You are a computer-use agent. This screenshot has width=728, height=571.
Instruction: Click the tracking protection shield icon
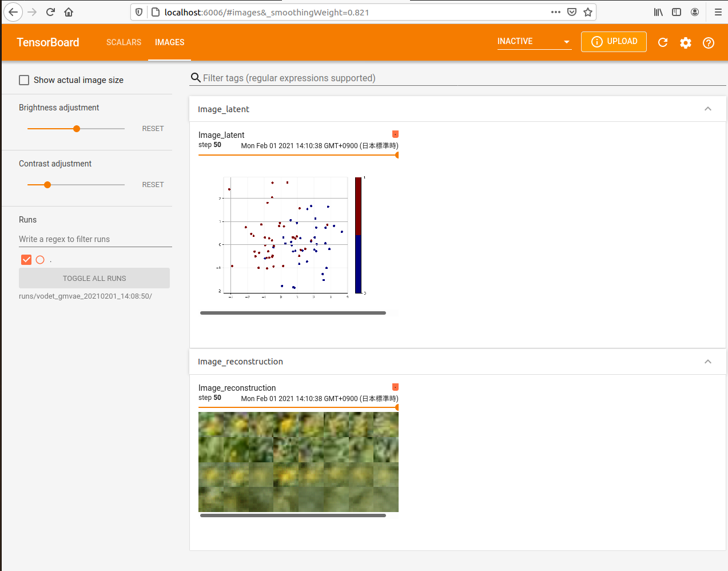(x=139, y=12)
